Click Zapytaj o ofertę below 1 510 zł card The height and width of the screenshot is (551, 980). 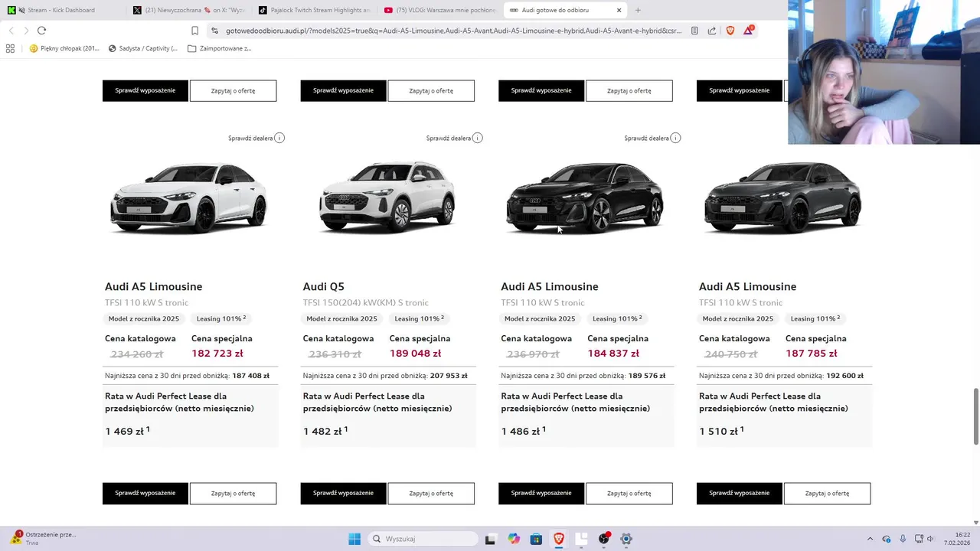coord(827,494)
